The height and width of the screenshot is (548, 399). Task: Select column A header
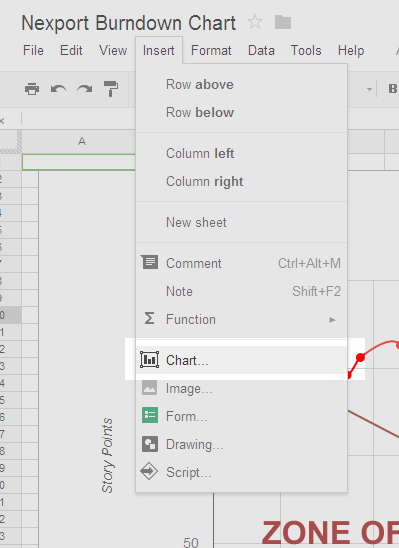point(81,142)
